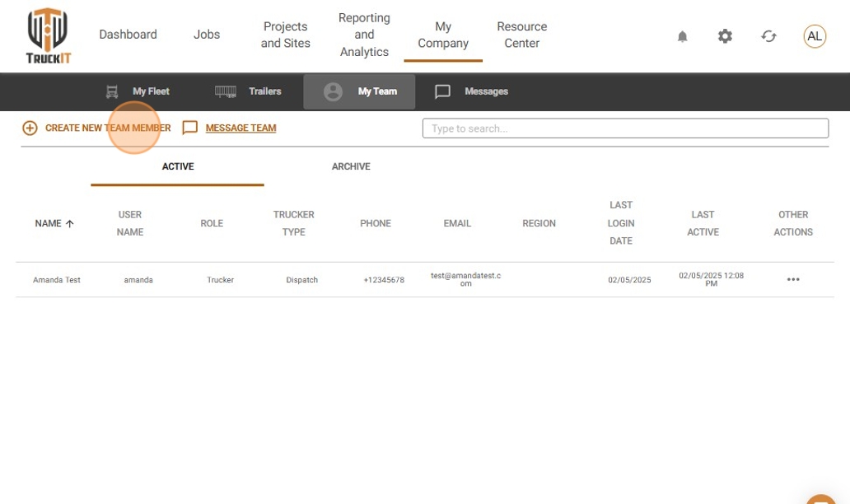The height and width of the screenshot is (504, 850).
Task: Click the Messages chat bubble icon
Action: [x=442, y=91]
